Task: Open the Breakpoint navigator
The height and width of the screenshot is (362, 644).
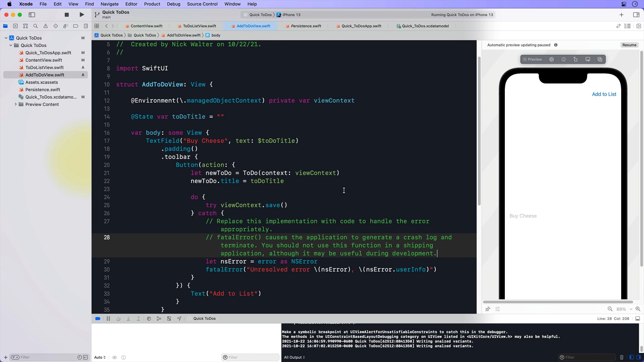Action: (x=76, y=26)
